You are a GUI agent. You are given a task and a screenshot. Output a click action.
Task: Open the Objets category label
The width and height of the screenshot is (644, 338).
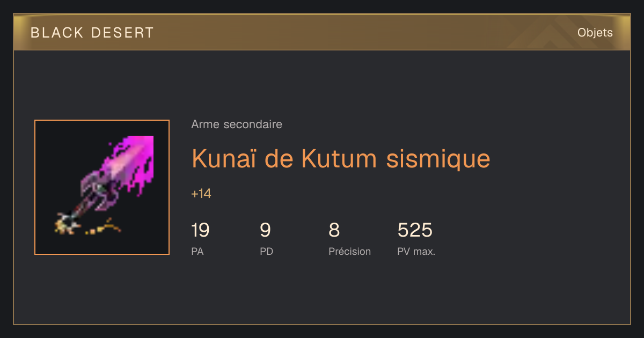point(595,33)
